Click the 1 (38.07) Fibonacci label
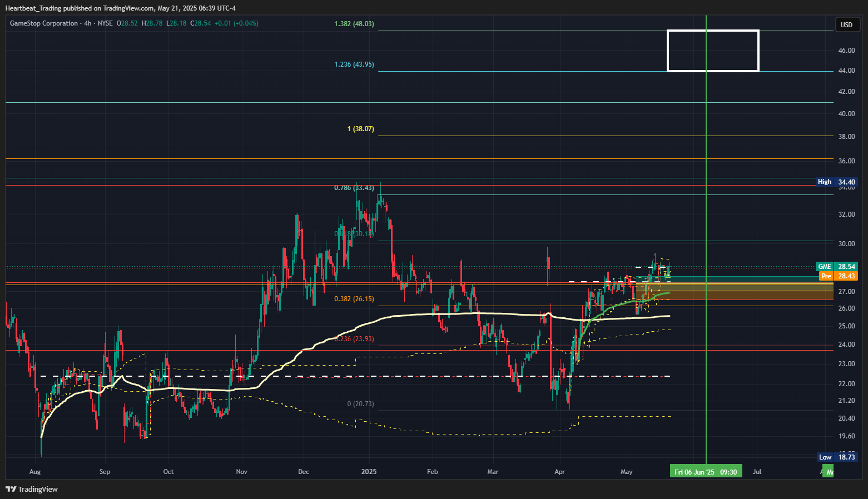The height and width of the screenshot is (499, 868). [361, 129]
